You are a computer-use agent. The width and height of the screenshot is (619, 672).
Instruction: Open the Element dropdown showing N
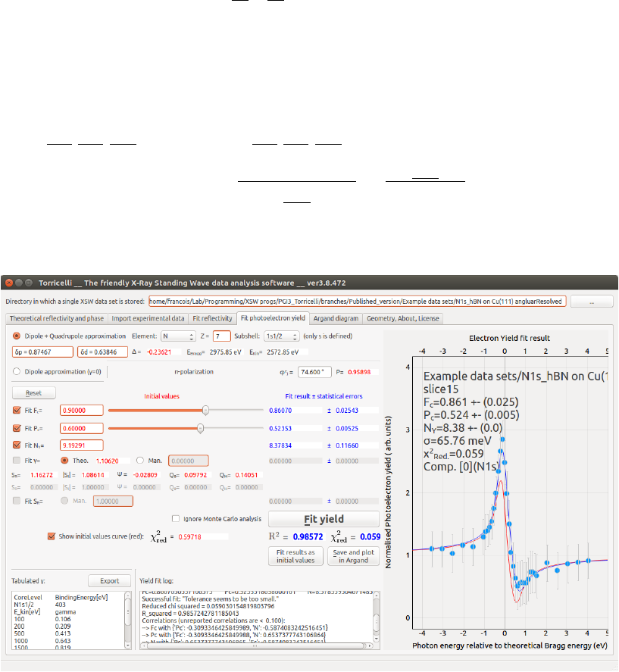(178, 336)
